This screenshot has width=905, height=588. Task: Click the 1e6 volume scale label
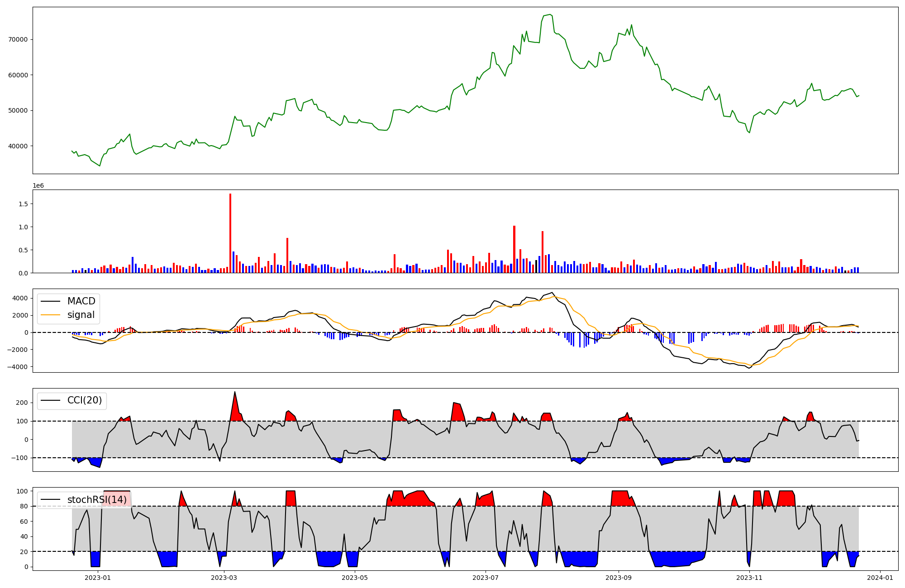coord(38,186)
